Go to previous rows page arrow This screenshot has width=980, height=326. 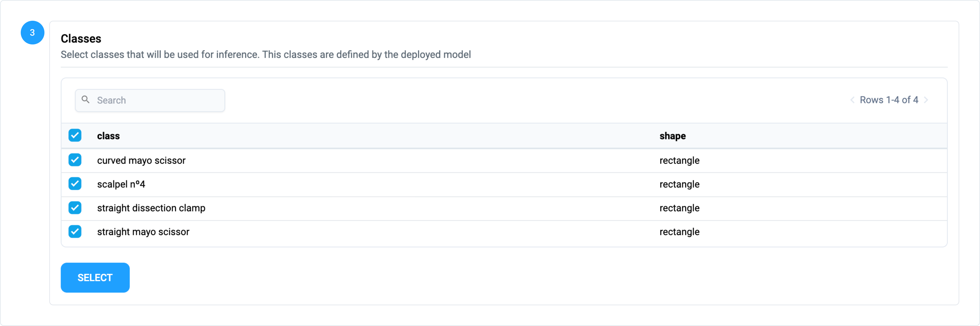pyautogui.click(x=852, y=100)
